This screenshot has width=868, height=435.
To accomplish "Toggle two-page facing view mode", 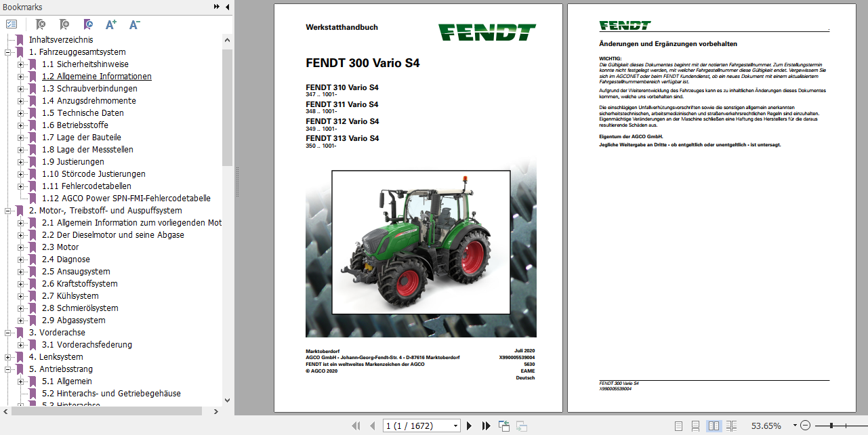I will (714, 426).
